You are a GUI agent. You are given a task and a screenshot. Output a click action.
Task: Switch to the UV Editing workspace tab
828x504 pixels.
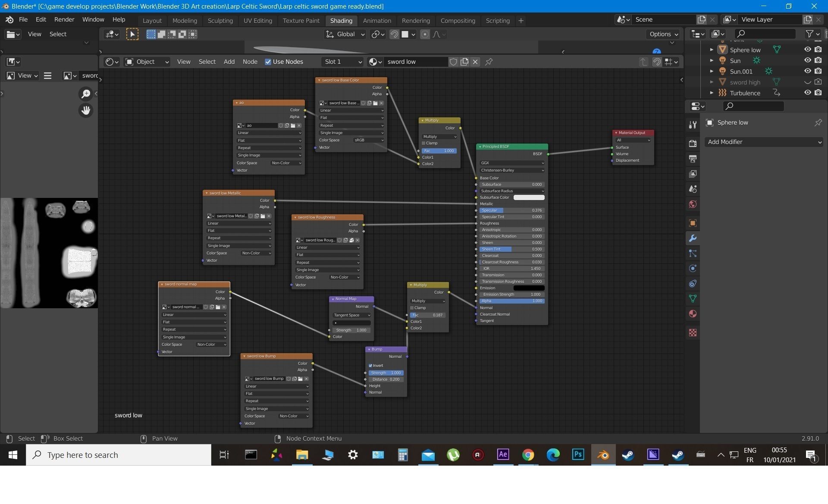[x=257, y=20]
